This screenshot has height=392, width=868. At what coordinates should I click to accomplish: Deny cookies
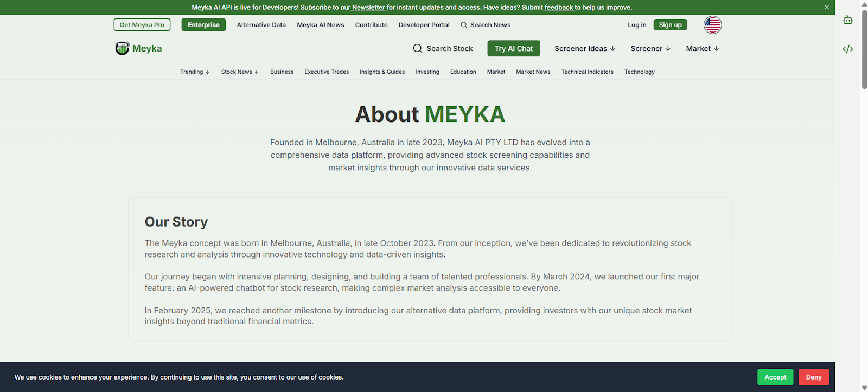[814, 377]
